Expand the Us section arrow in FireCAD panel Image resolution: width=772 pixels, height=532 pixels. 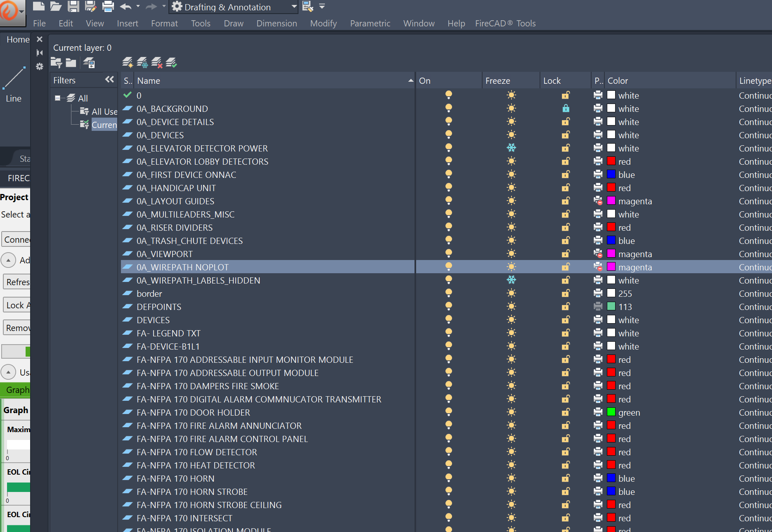coord(8,372)
